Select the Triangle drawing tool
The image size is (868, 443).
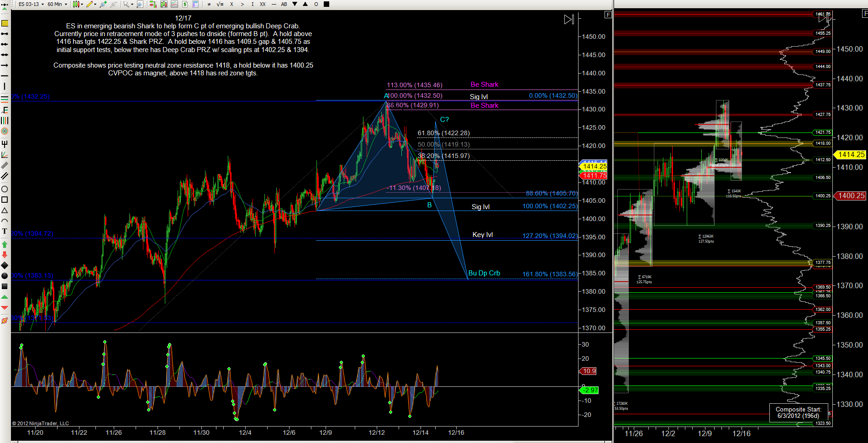pyautogui.click(x=5, y=211)
